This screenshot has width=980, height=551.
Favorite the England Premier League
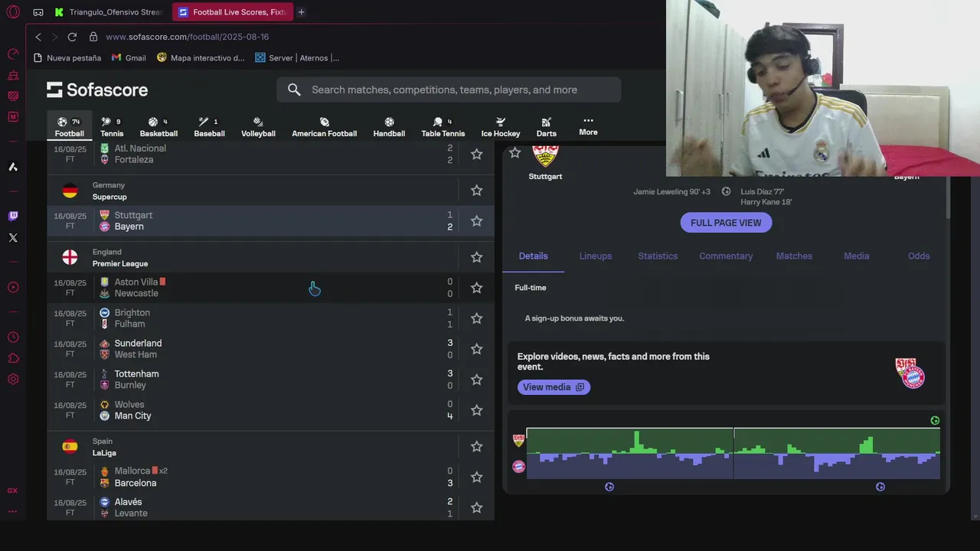point(476,257)
